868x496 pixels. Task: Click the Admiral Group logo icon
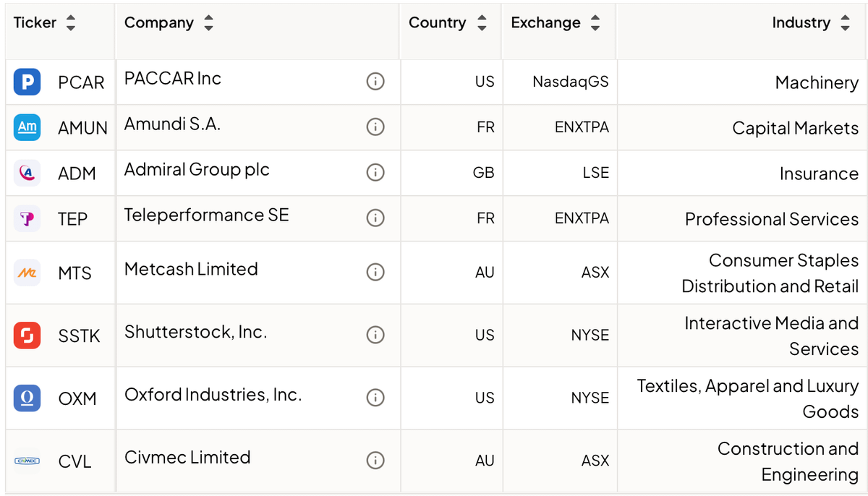(27, 173)
